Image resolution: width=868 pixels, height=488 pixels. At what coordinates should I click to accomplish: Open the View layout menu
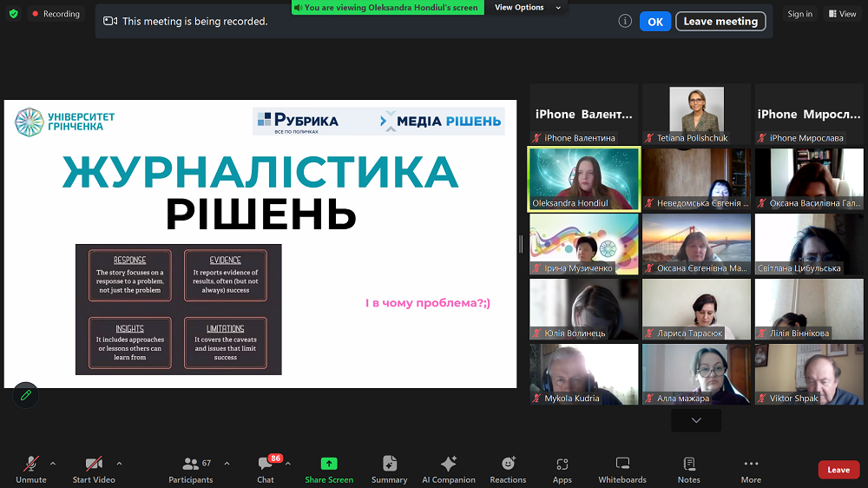pyautogui.click(x=842, y=14)
